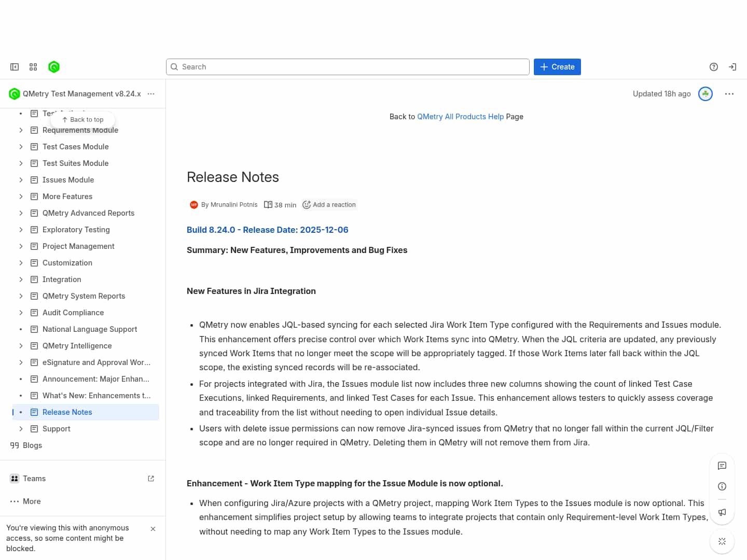Open the QMetry Intelligence page

(x=77, y=346)
